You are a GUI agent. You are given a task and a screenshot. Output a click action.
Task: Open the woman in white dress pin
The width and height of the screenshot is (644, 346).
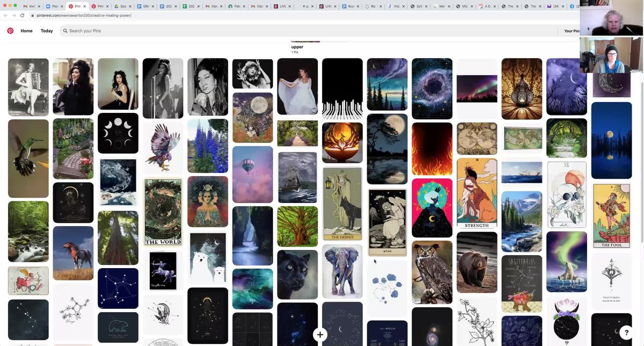click(297, 86)
